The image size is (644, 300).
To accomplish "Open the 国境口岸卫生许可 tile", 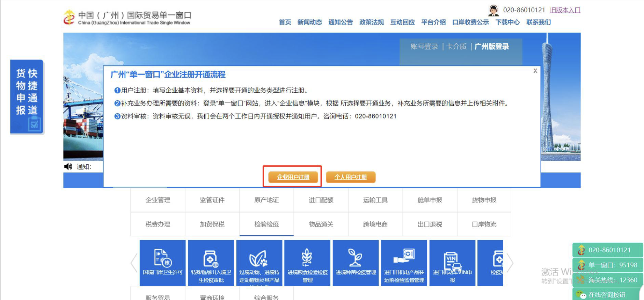I will 162,263.
